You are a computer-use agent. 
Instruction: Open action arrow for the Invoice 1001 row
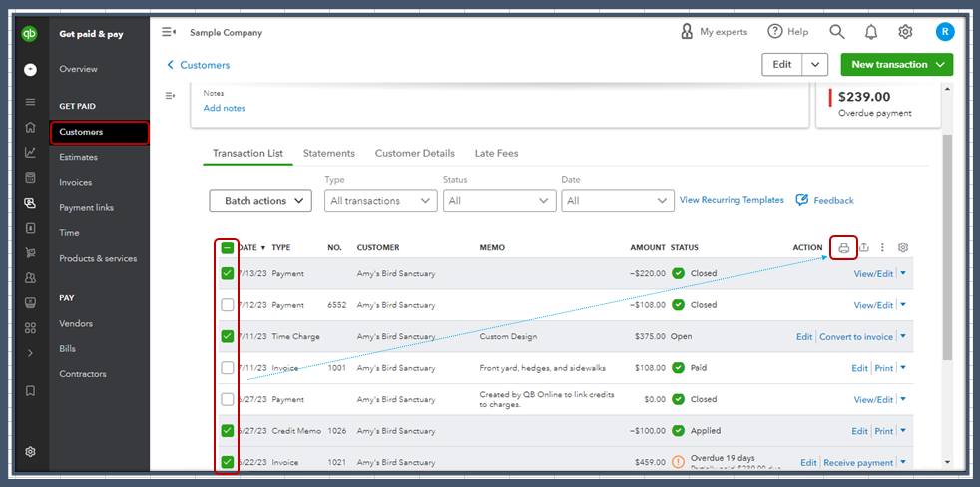pos(903,368)
